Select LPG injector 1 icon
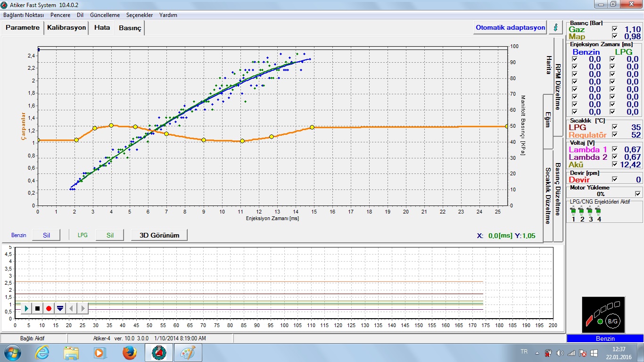Viewport: 644px width, 362px height. point(573,212)
